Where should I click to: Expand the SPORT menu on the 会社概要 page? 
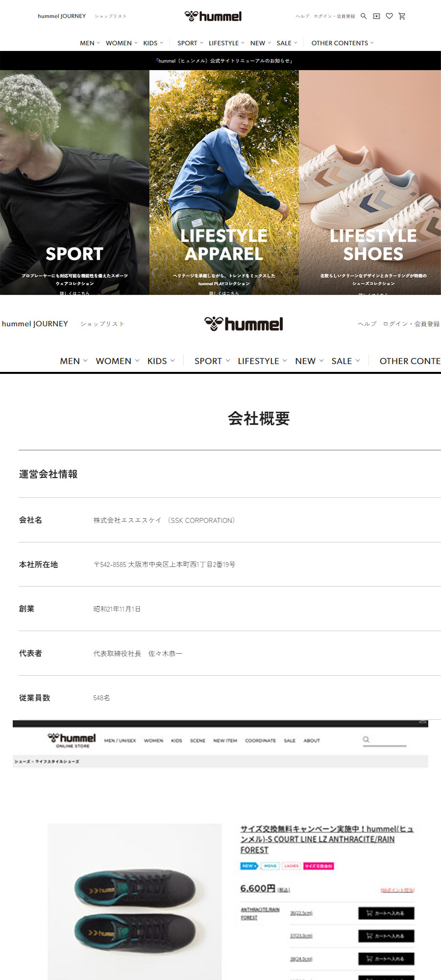(x=212, y=361)
